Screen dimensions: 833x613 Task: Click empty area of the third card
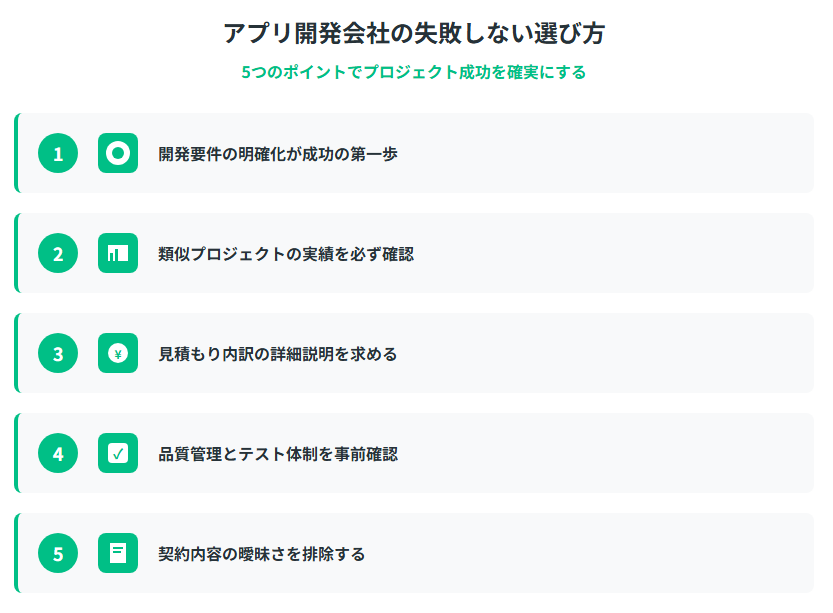(606, 353)
